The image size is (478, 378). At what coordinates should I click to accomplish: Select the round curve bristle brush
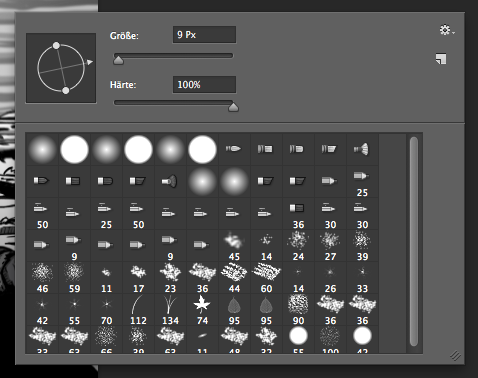point(298,149)
